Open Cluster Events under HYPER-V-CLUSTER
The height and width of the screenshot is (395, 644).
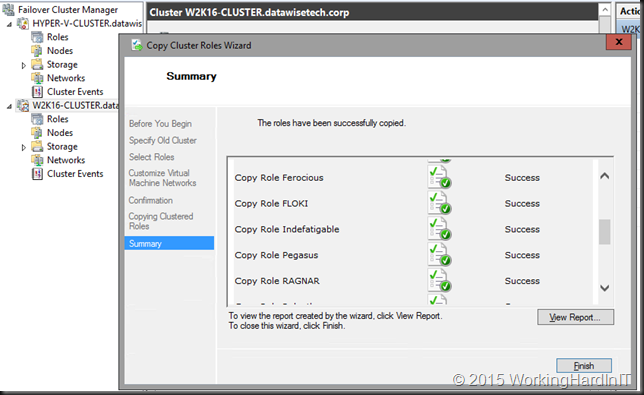pyautogui.click(x=75, y=92)
